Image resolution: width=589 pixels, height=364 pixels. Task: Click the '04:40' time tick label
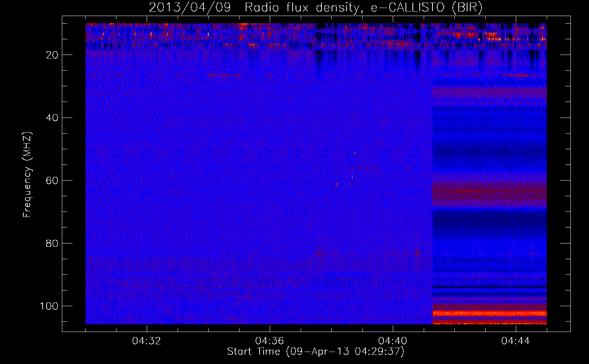[393, 341]
